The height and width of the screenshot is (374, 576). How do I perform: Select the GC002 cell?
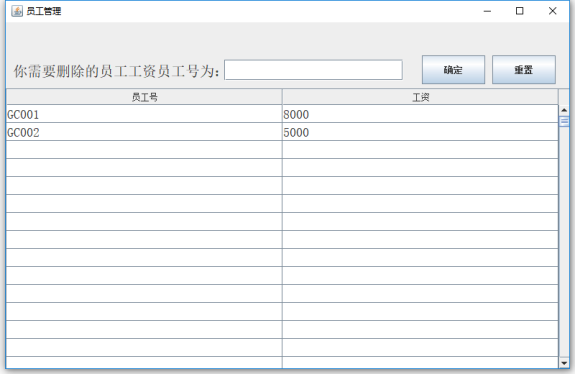144,132
